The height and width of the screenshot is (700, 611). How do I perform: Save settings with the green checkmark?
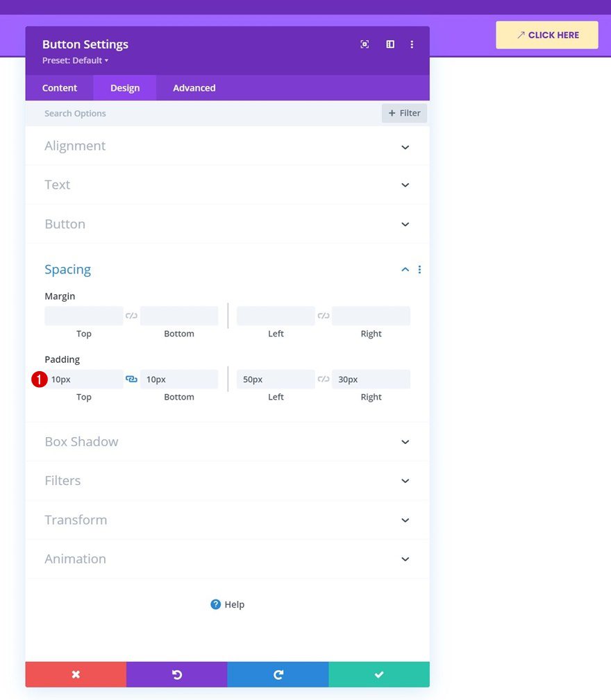pos(378,674)
